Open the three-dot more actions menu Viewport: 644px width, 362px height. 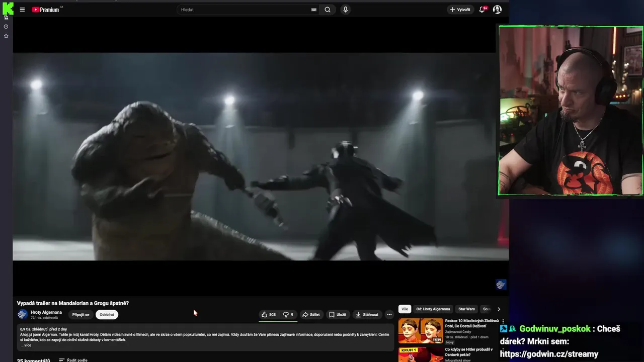pos(389,315)
